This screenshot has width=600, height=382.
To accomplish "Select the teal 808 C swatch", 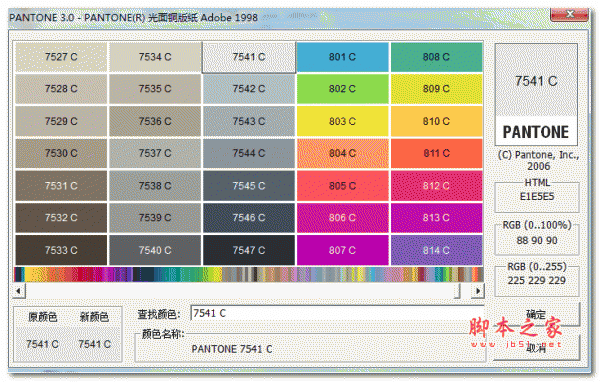I will 437,57.
